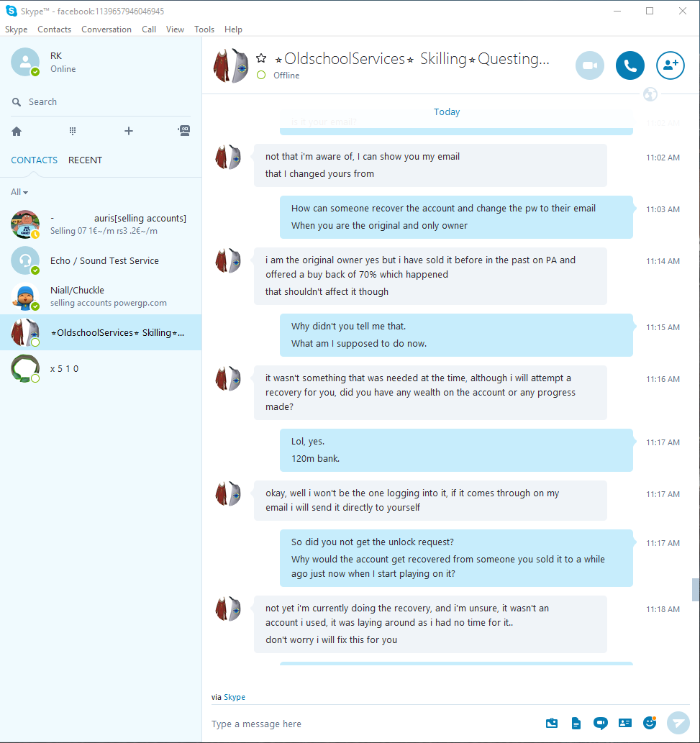Toggle the favorite star for OldschoolServices

pyautogui.click(x=261, y=58)
